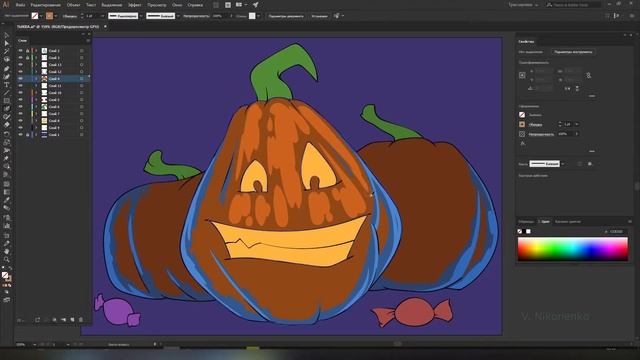Click Параметры инструмента button in Properties
The image size is (640, 360).
[573, 52]
